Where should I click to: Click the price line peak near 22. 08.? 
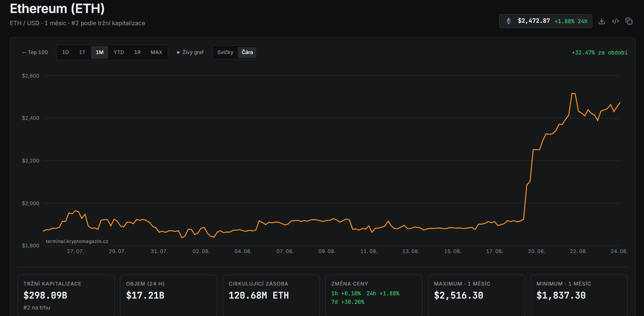(573, 94)
